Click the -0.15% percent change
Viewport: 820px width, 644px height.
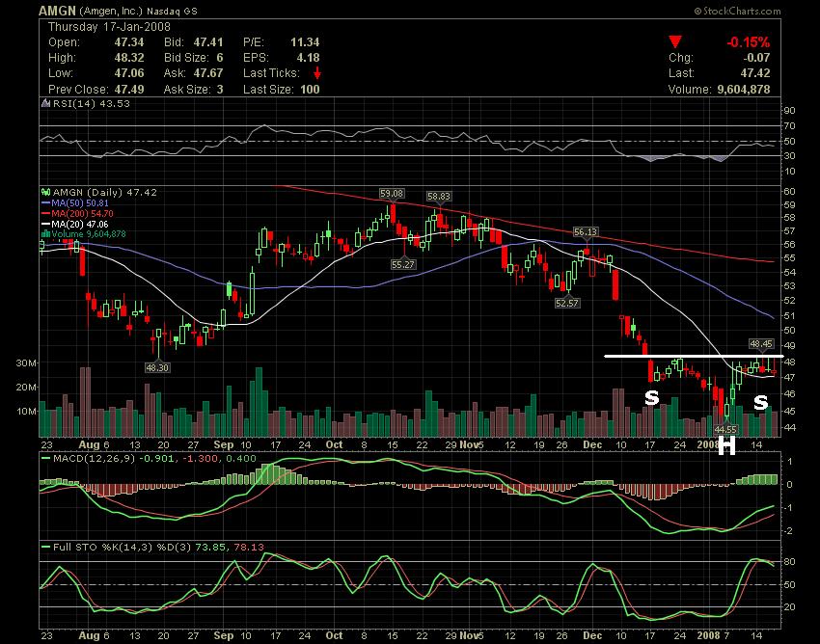749,42
